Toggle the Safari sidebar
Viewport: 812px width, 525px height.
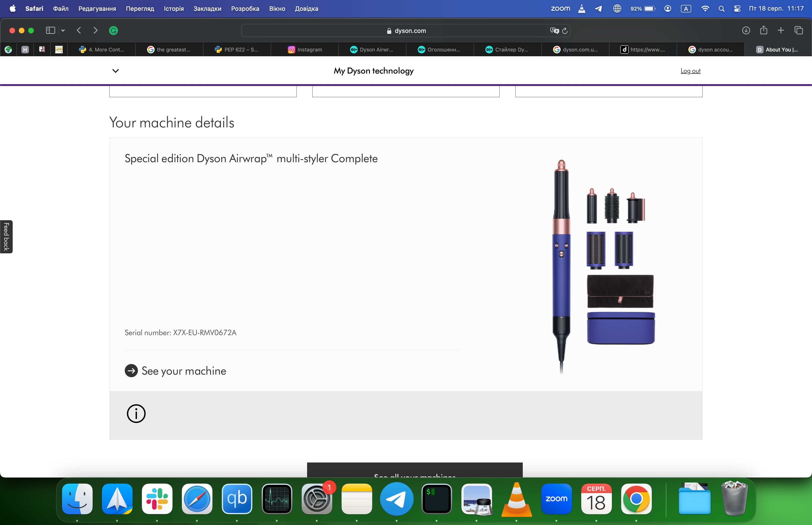pos(51,30)
